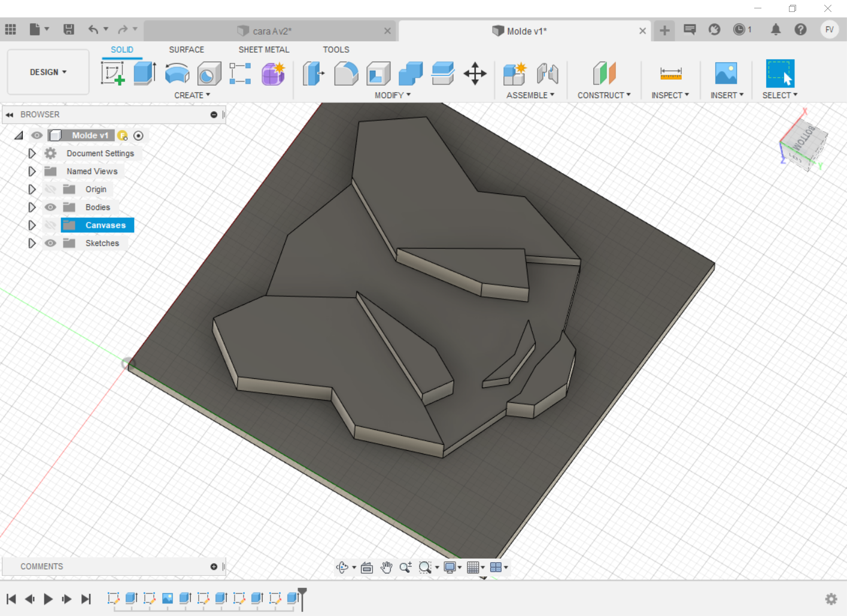This screenshot has height=616, width=847.
Task: Select the Document Settings item
Action: coord(100,153)
